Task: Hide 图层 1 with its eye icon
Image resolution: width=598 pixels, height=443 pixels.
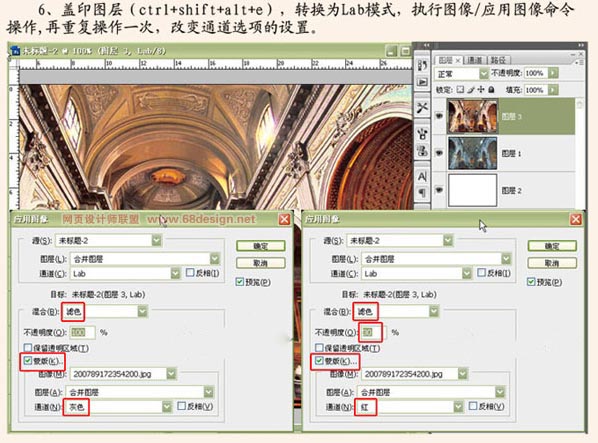Action: pos(439,153)
